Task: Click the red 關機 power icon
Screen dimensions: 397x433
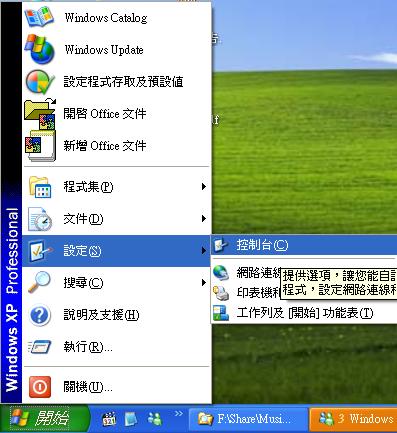Action: (x=40, y=387)
